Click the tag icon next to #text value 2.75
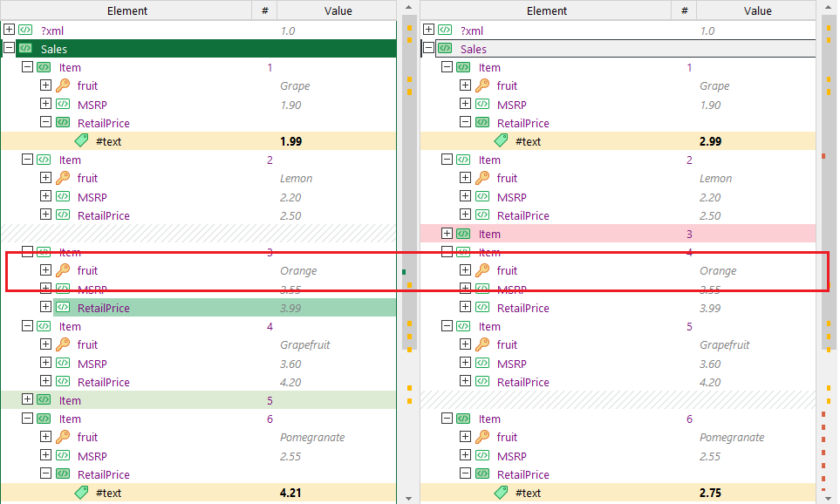This screenshot has width=840, height=504. (x=500, y=493)
